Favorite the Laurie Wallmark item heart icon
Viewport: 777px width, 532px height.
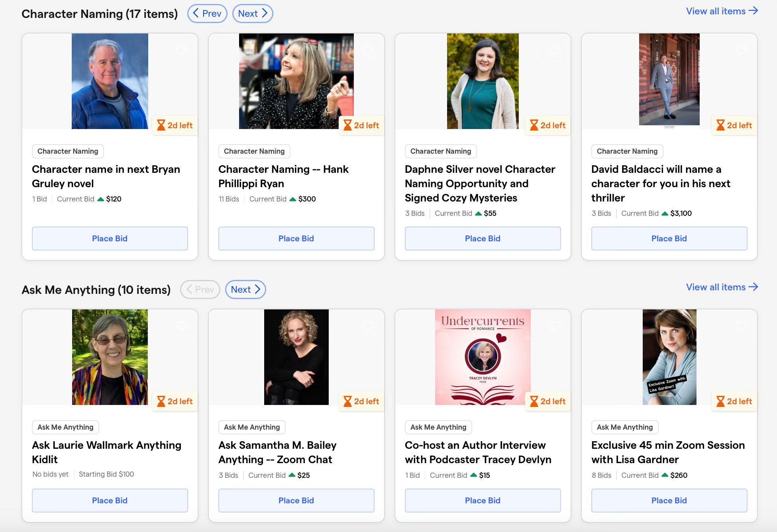click(x=181, y=326)
